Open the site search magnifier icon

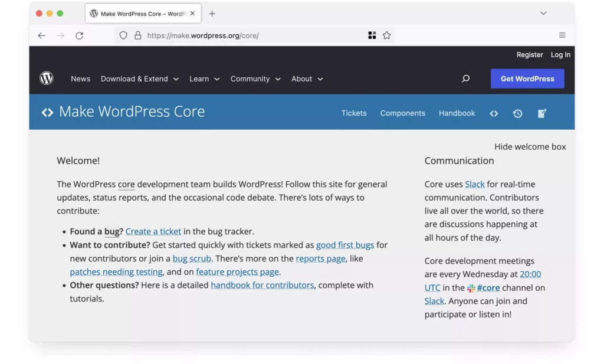point(466,78)
